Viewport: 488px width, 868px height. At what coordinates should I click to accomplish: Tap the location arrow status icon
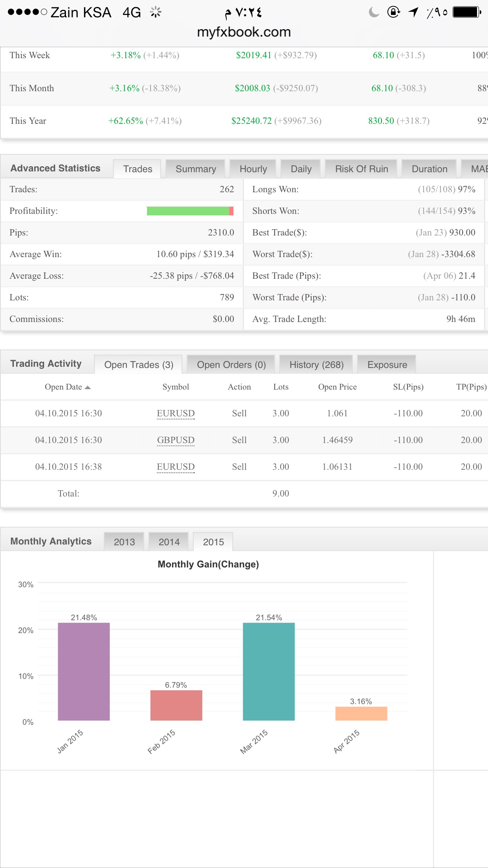pyautogui.click(x=413, y=12)
